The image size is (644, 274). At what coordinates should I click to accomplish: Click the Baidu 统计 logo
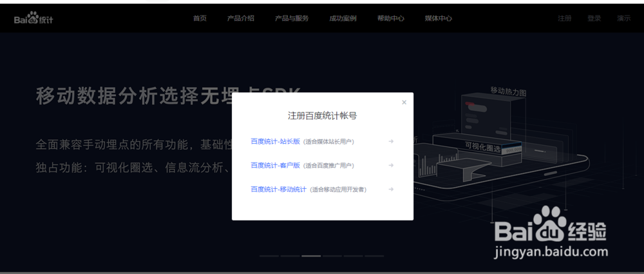pos(33,19)
